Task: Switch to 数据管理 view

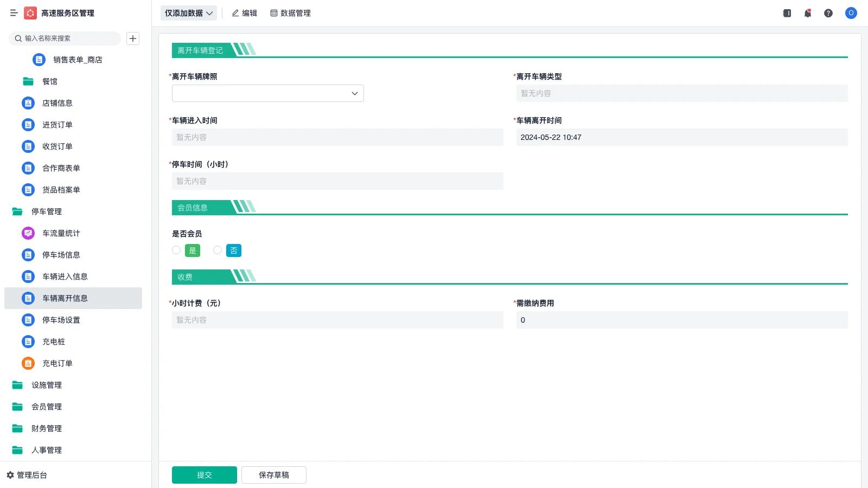Action: (290, 13)
